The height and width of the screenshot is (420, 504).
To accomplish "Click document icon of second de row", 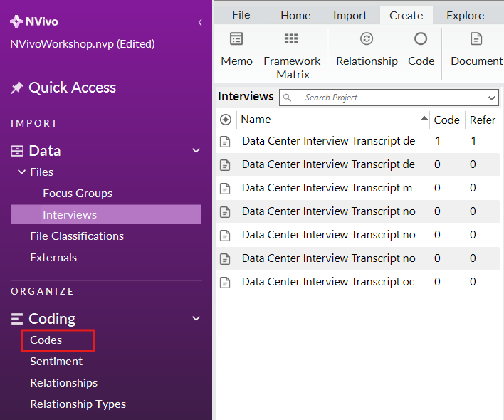I will coord(225,165).
